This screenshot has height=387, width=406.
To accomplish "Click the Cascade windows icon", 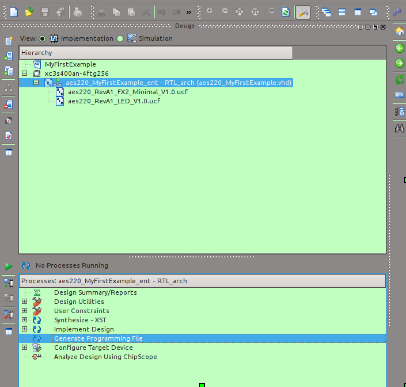I will click(x=327, y=12).
